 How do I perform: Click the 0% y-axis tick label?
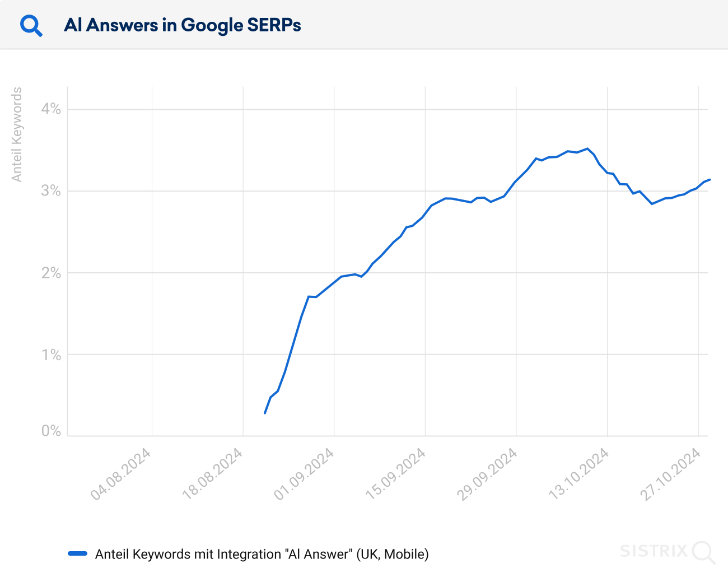[51, 431]
